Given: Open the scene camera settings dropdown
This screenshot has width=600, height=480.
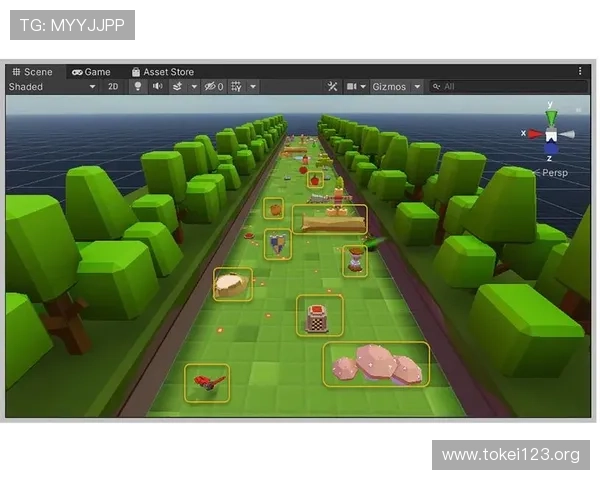Looking at the screenshot, I should tap(356, 87).
